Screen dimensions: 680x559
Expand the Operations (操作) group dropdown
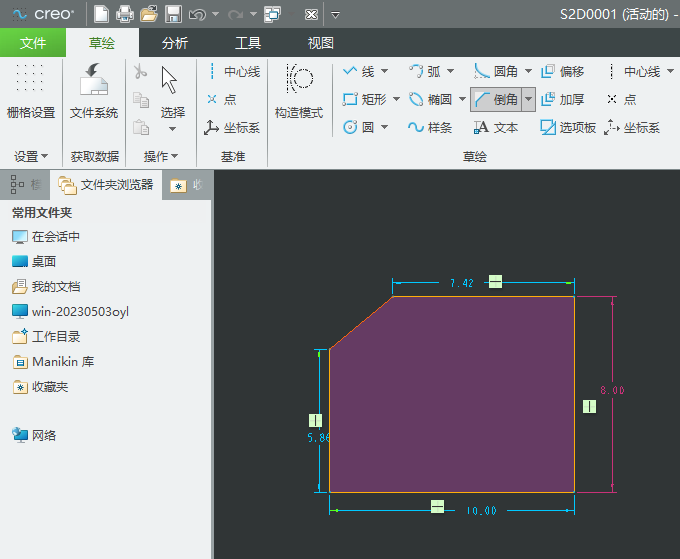(x=160, y=156)
